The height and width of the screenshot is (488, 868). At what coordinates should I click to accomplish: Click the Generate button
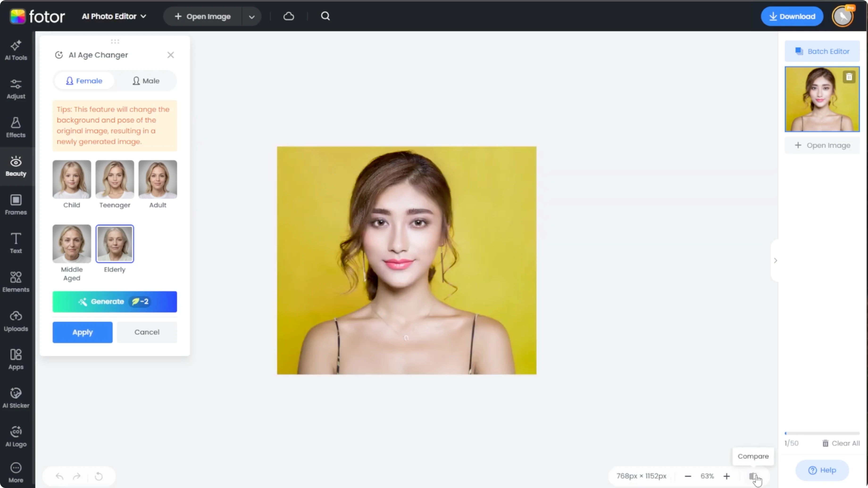115,302
